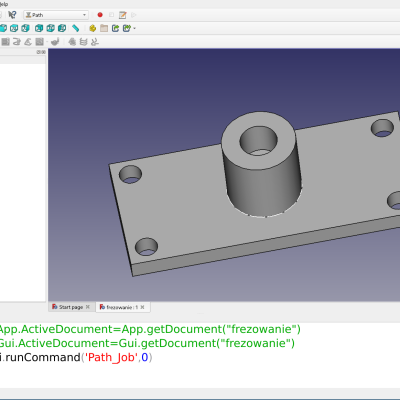Start macro recording with the red dot
Viewport: 400px width, 400px height.
click(100, 15)
